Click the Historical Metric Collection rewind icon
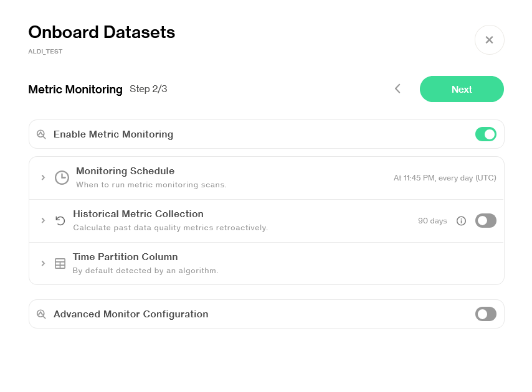This screenshot has width=532, height=392. pyautogui.click(x=60, y=220)
